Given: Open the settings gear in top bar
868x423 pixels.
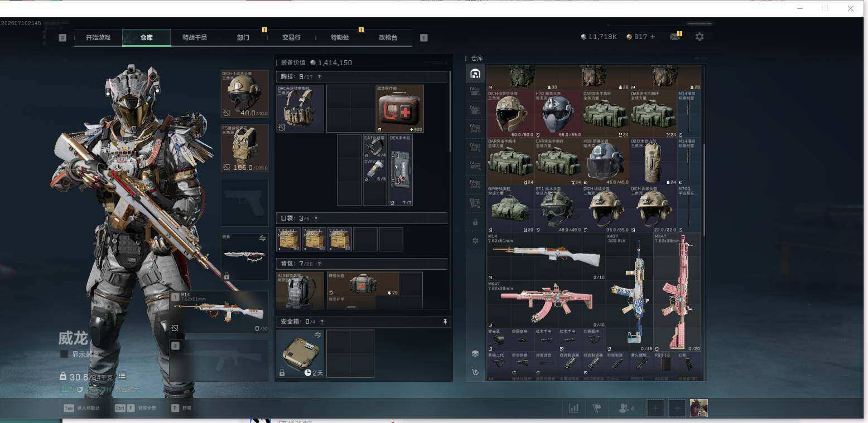Looking at the screenshot, I should [x=700, y=37].
